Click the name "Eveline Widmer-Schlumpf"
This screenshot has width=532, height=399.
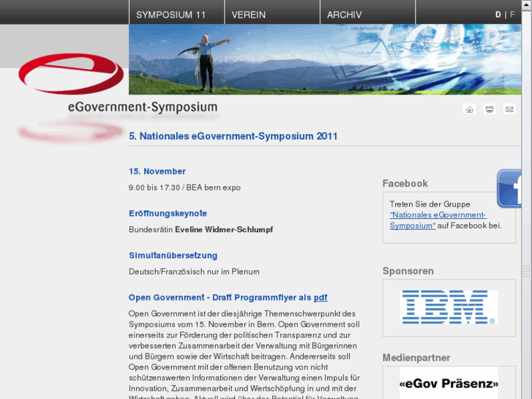pos(224,230)
